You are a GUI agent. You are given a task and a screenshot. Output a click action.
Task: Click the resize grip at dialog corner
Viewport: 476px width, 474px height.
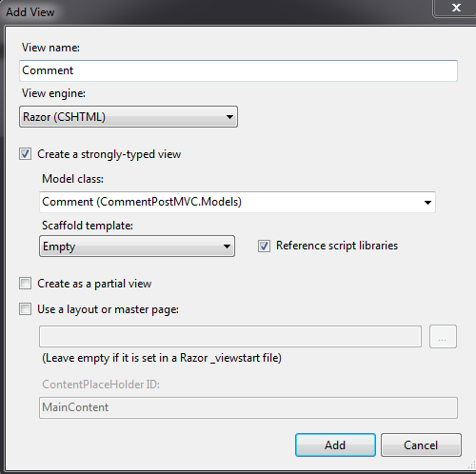tap(471, 465)
